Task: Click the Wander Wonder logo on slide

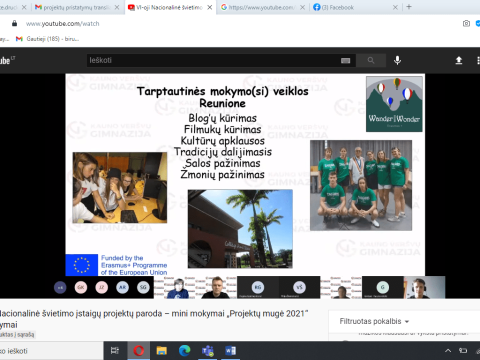Action: tap(394, 104)
